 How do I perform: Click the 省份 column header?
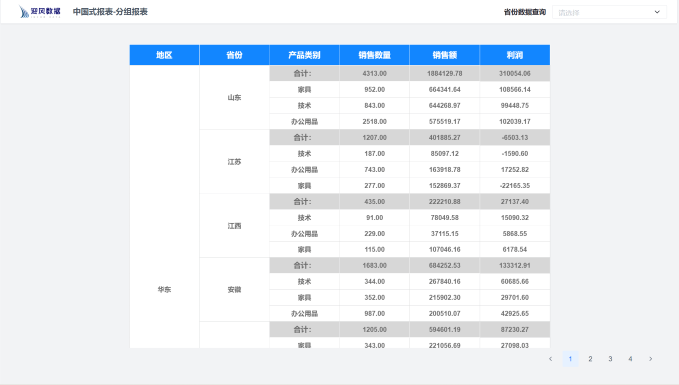[x=234, y=55]
